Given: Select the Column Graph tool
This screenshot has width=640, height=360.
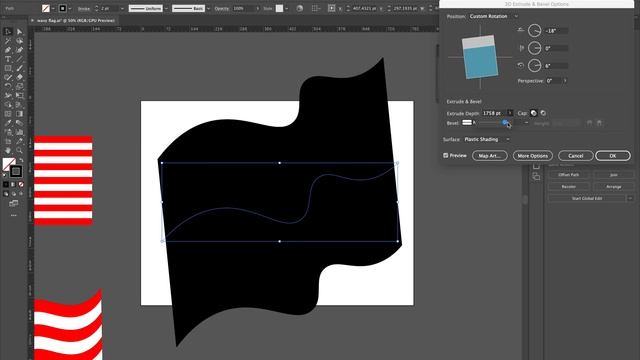Looking at the screenshot, I should [x=19, y=132].
